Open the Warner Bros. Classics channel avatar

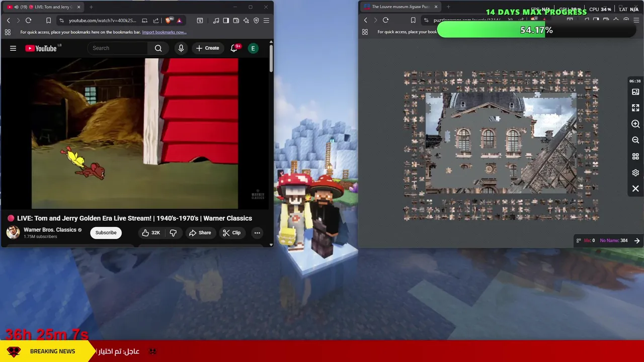click(13, 232)
